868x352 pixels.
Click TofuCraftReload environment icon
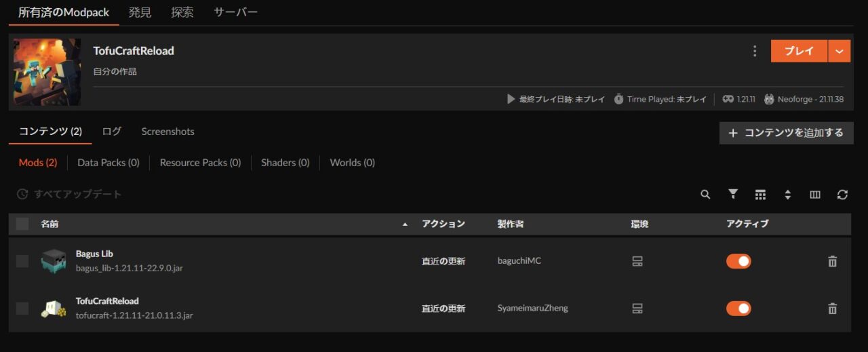click(x=637, y=309)
